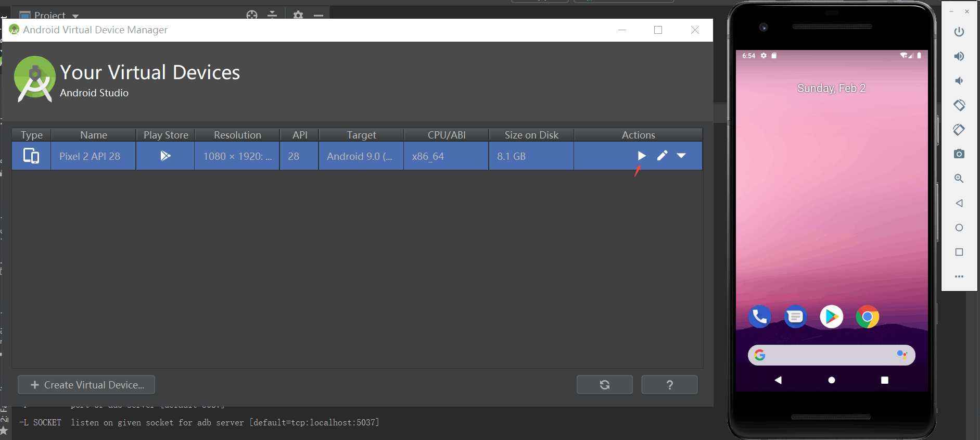Tap the Android home navigation button
Viewport: 980px width, 440px height.
[x=832, y=380]
